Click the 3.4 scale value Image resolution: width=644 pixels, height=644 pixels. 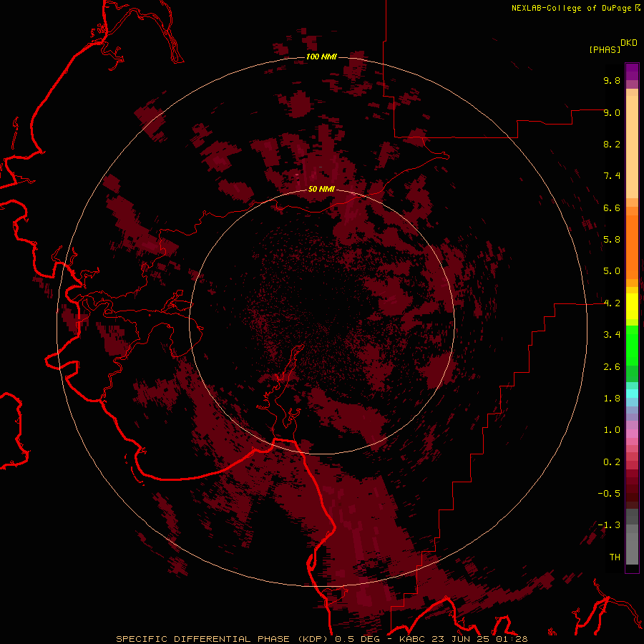pos(612,335)
